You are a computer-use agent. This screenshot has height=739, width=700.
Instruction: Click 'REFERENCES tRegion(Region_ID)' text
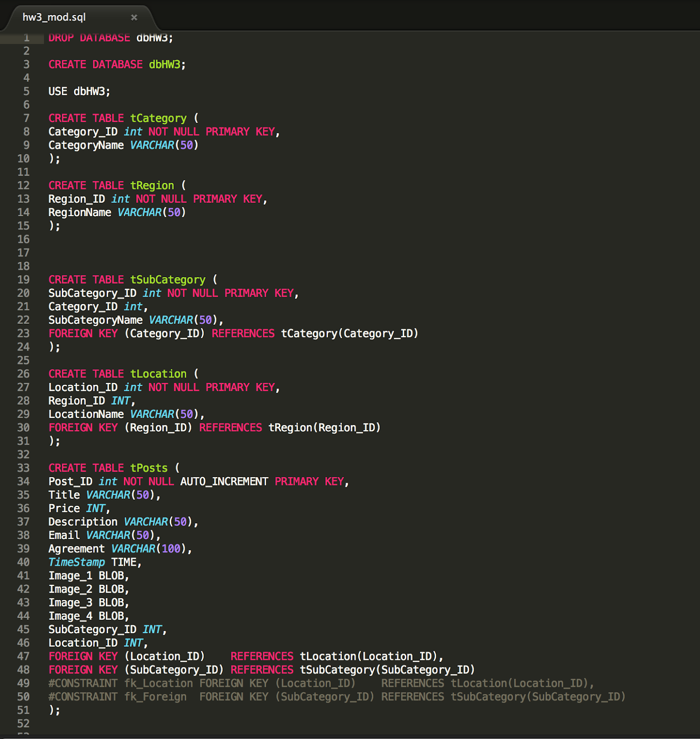click(290, 428)
